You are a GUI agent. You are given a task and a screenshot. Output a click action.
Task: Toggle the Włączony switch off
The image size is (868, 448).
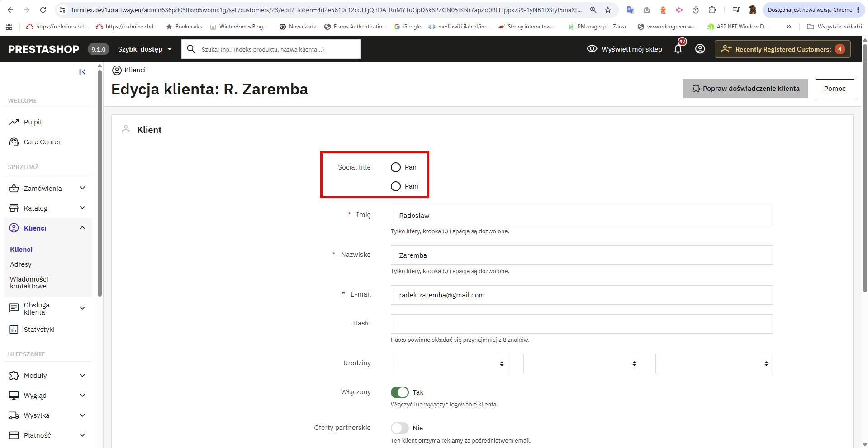(400, 392)
